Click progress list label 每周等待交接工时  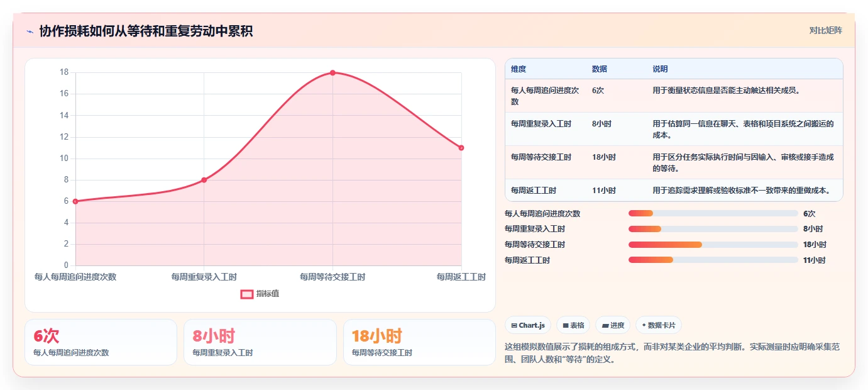click(535, 245)
